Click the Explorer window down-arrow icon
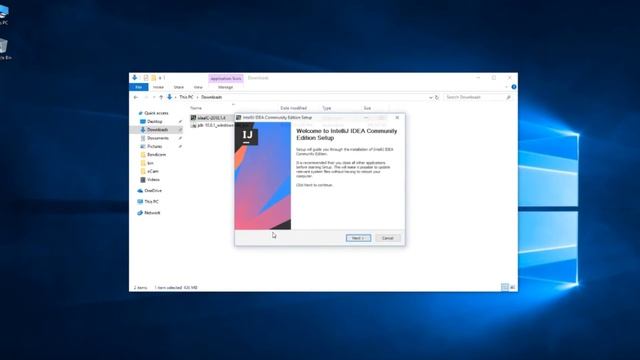Screen dimensions: 640x360 point(135,78)
